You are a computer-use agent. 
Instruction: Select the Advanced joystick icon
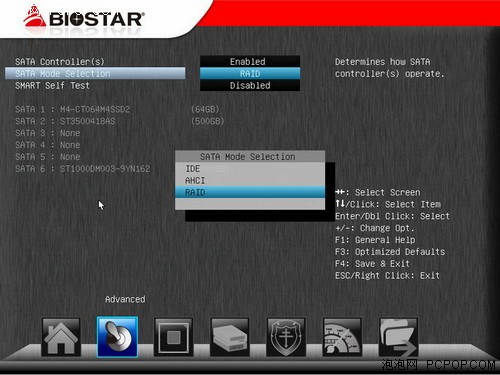[x=117, y=337]
